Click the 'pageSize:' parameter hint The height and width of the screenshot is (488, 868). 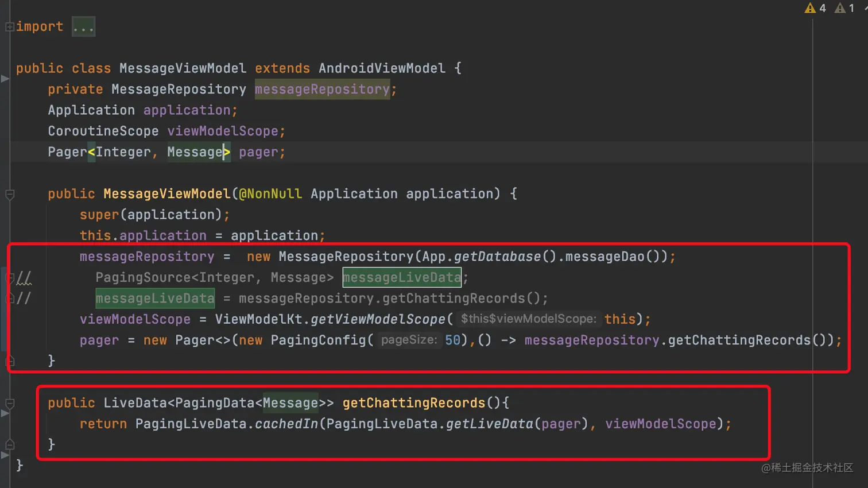pyautogui.click(x=409, y=340)
